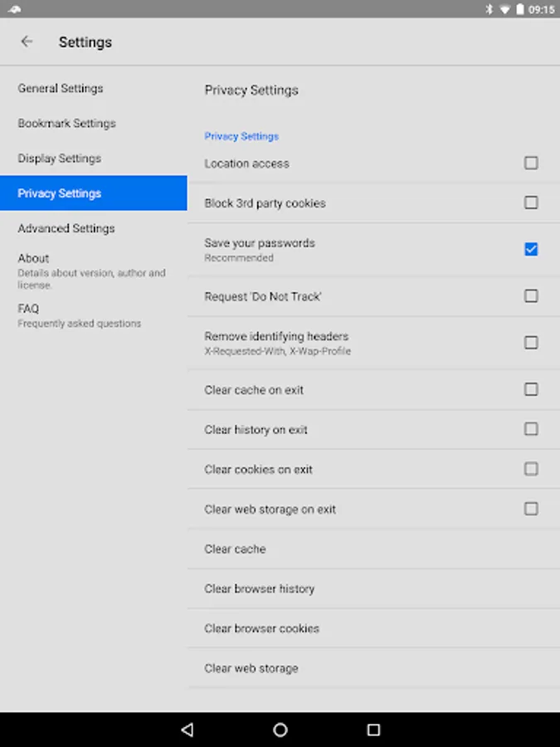Tick Clear cookies on exit checkbox
The image size is (560, 747).
point(531,469)
